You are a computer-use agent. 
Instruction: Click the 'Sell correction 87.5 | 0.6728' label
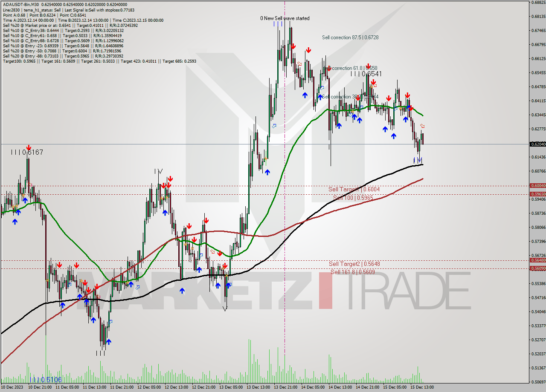[350, 37]
